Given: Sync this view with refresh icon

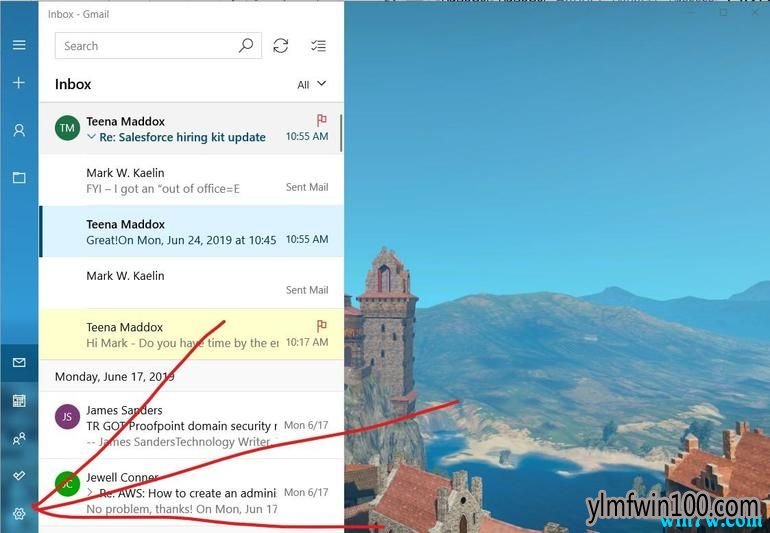Looking at the screenshot, I should click(280, 46).
